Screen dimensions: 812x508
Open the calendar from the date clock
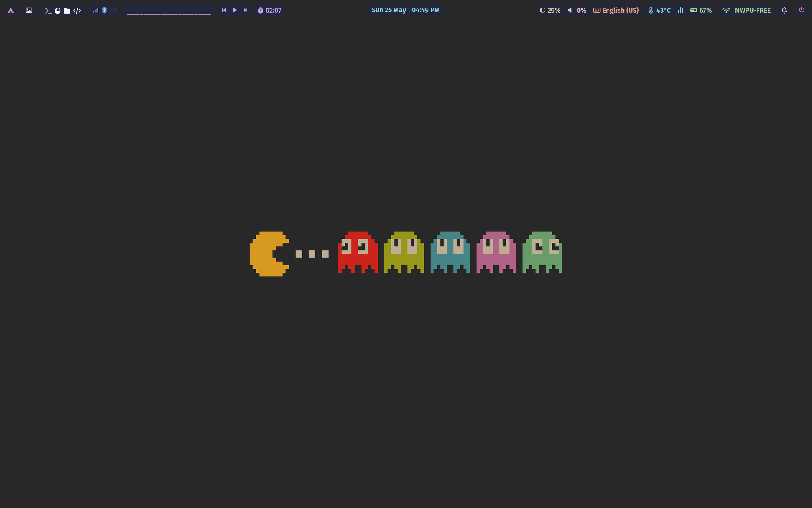(x=406, y=10)
